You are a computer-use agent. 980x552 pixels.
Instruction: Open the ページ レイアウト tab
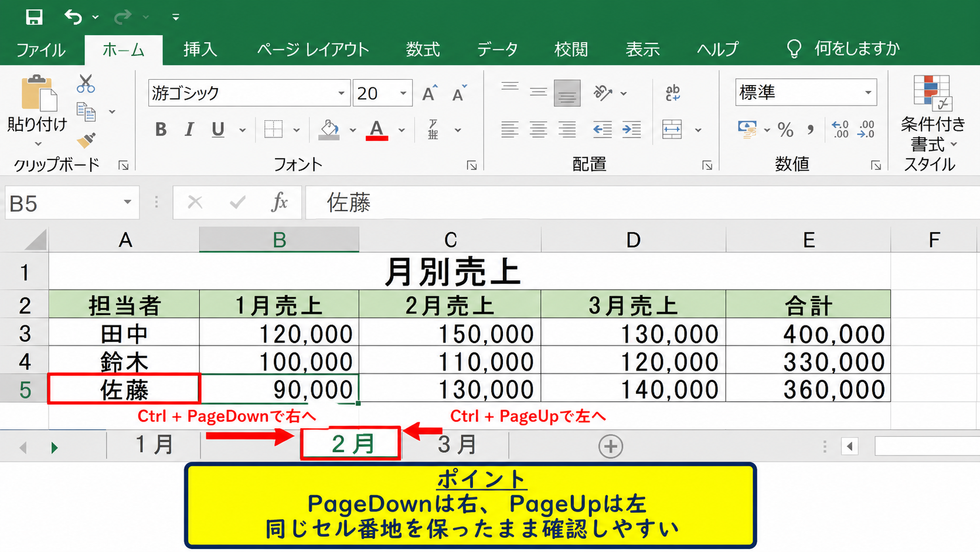[x=313, y=49]
